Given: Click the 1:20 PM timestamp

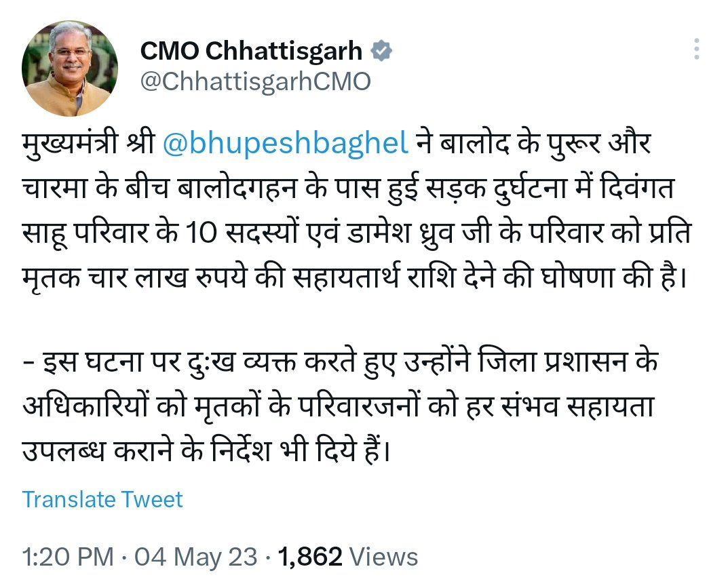Looking at the screenshot, I should tap(68, 557).
